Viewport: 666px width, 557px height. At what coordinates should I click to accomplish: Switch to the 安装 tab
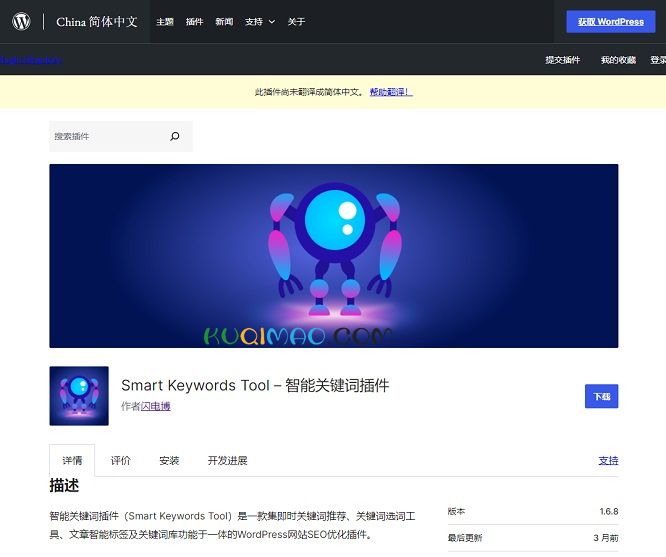[x=169, y=461]
